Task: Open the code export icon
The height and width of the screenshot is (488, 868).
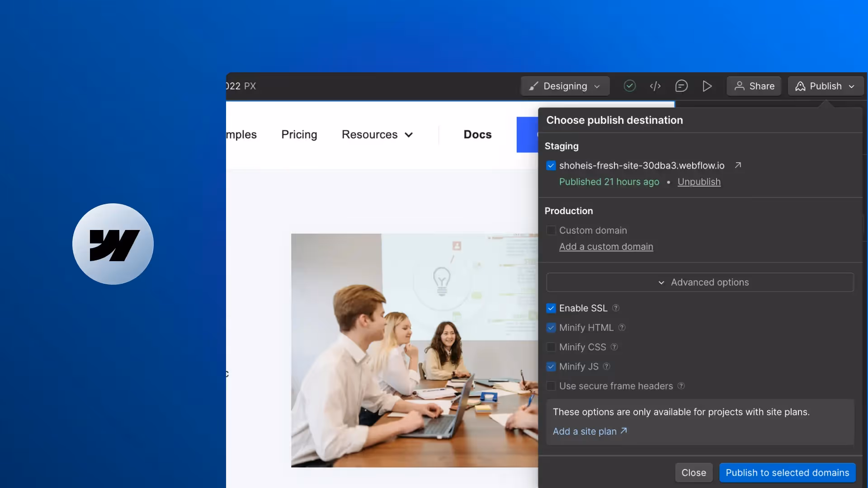Action: click(655, 86)
